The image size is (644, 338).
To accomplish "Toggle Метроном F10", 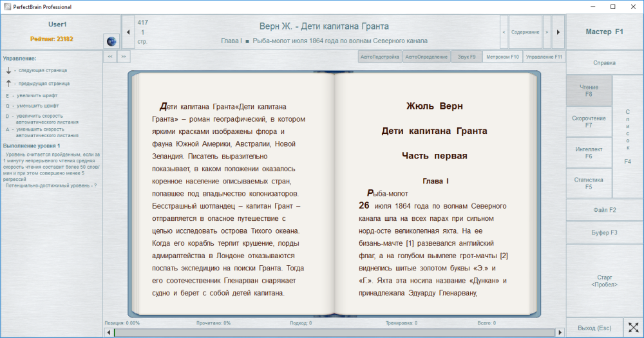I will tap(502, 57).
